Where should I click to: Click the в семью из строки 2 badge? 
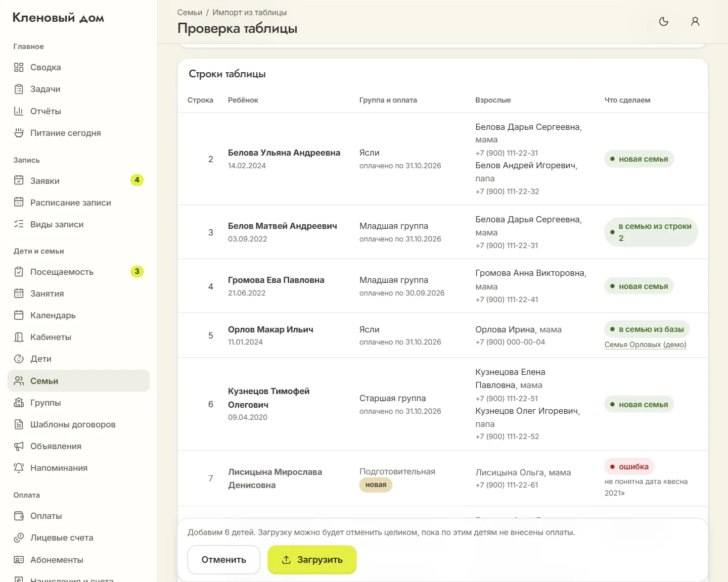(x=651, y=232)
